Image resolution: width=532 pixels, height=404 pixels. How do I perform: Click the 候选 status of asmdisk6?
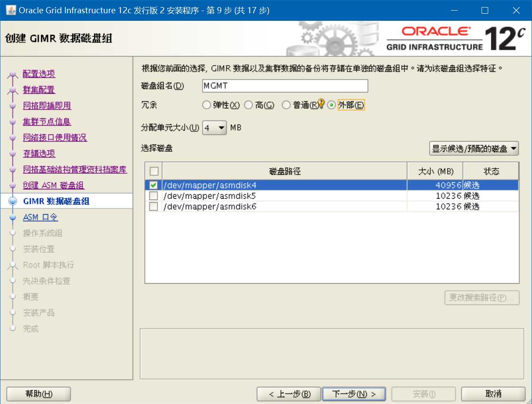point(491,206)
